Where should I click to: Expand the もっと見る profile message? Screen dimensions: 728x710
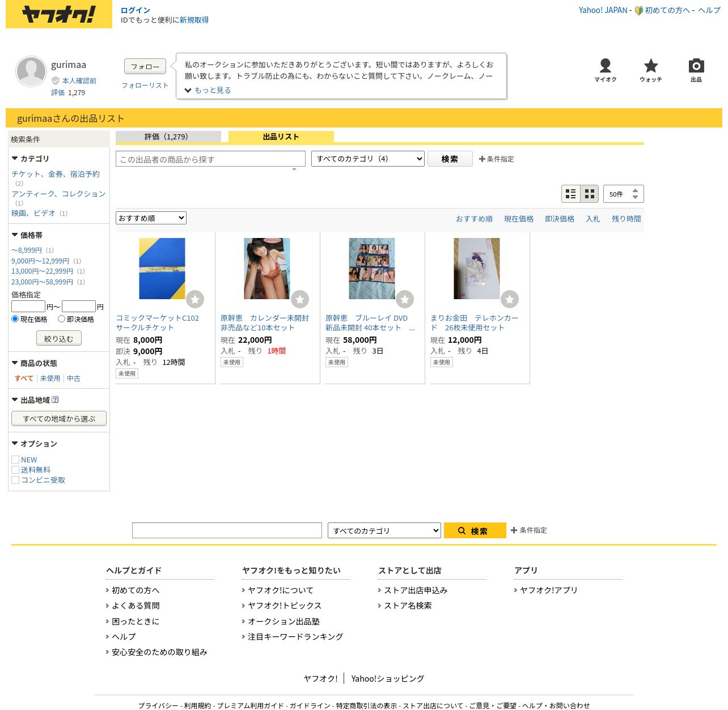(x=208, y=90)
